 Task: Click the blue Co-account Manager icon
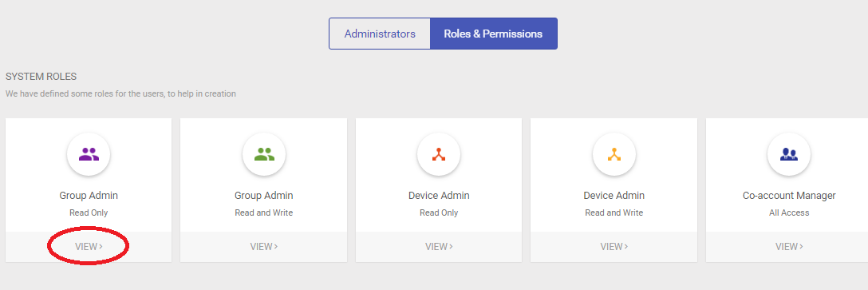point(789,155)
